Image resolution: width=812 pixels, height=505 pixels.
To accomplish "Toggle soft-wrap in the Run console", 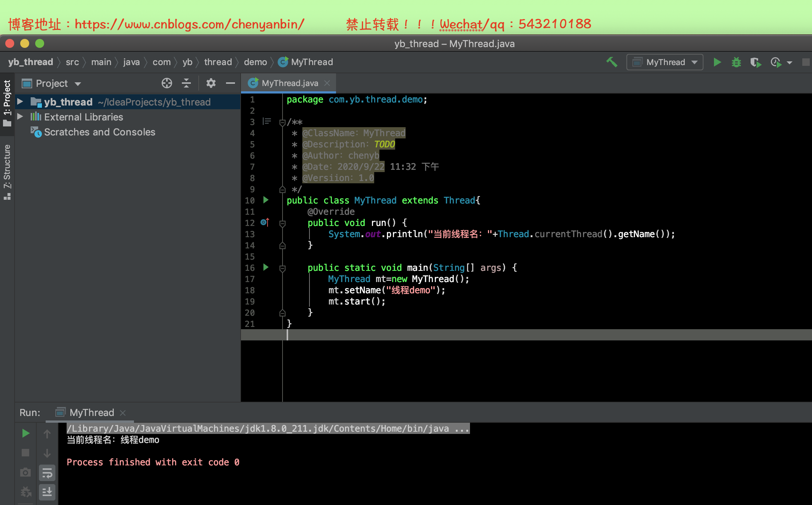I will coord(47,473).
